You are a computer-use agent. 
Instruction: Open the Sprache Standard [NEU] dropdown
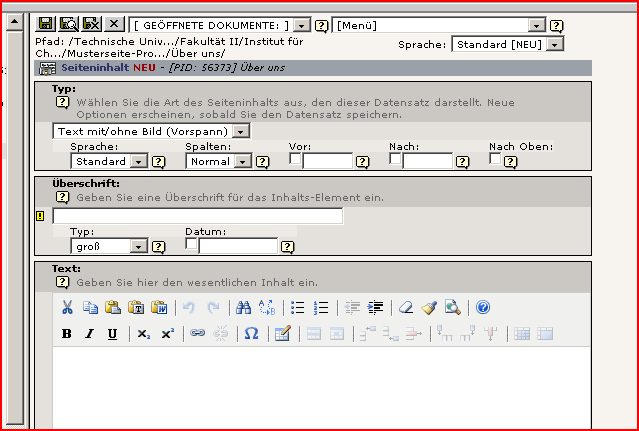coord(508,44)
